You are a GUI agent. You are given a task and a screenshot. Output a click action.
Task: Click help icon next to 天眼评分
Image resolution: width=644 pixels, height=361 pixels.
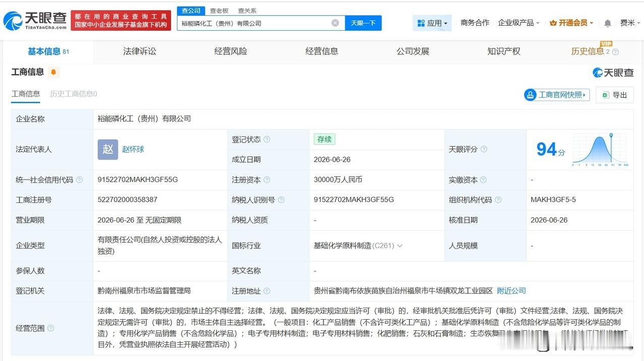[484, 149]
